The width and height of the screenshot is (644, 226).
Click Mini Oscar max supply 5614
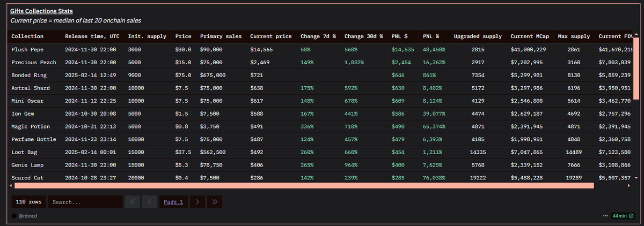tap(574, 101)
